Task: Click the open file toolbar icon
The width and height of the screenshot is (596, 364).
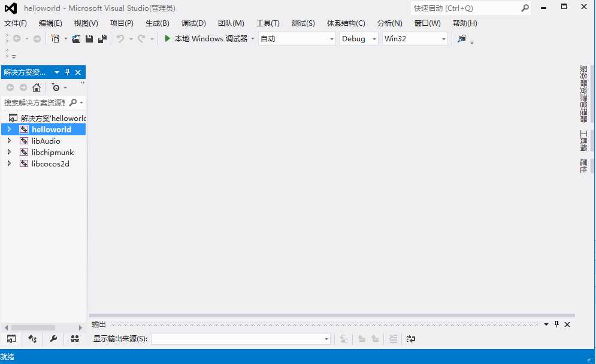Action: pos(76,38)
